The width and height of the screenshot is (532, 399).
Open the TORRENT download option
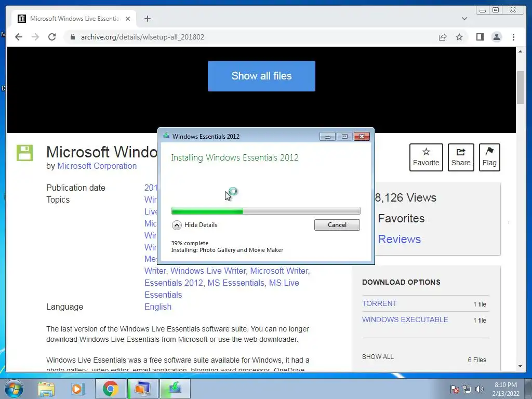(379, 303)
